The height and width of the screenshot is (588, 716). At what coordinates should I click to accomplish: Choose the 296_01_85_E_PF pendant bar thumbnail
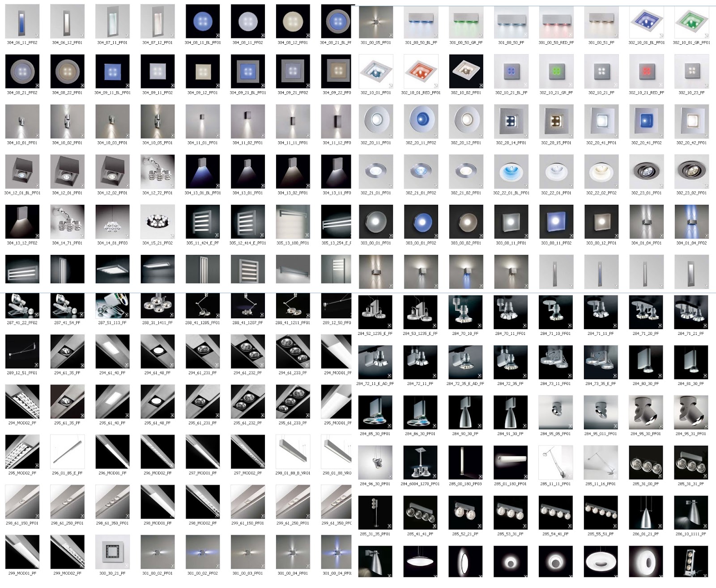68,451
